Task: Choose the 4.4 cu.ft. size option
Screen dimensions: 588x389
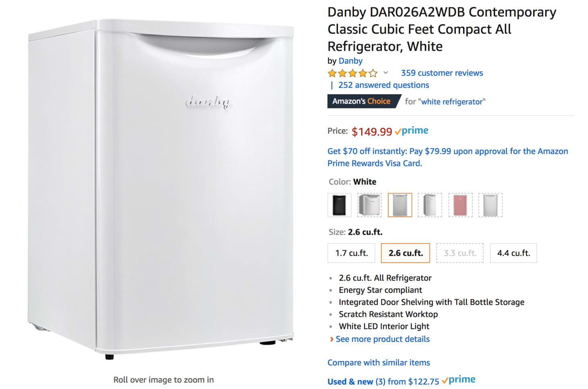Action: pos(513,253)
